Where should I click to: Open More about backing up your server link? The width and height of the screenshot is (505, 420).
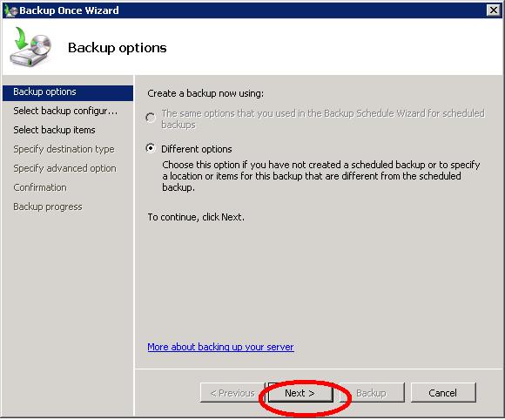220,347
